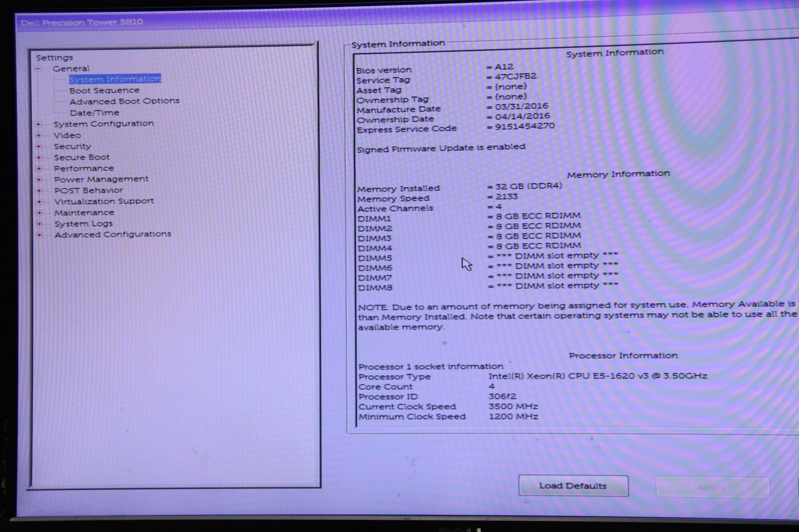Click the Processor ID value 306f2
The height and width of the screenshot is (532, 799).
(x=502, y=396)
